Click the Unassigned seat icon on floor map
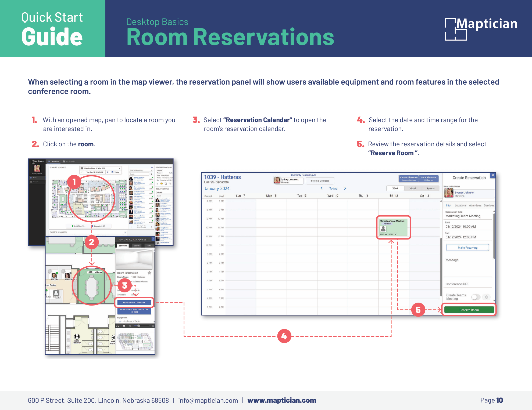Image resolution: width=532 pixels, height=410 pixels. [56, 293]
